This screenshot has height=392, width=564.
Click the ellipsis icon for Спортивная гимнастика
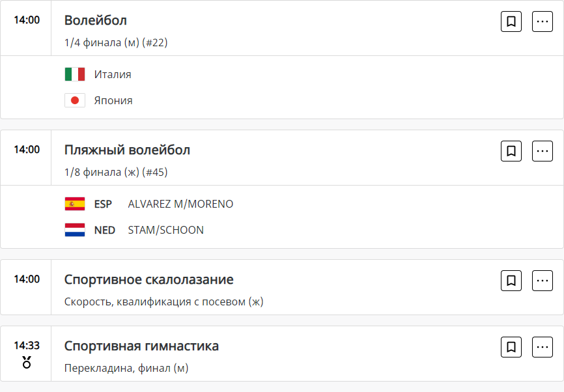pyautogui.click(x=543, y=347)
